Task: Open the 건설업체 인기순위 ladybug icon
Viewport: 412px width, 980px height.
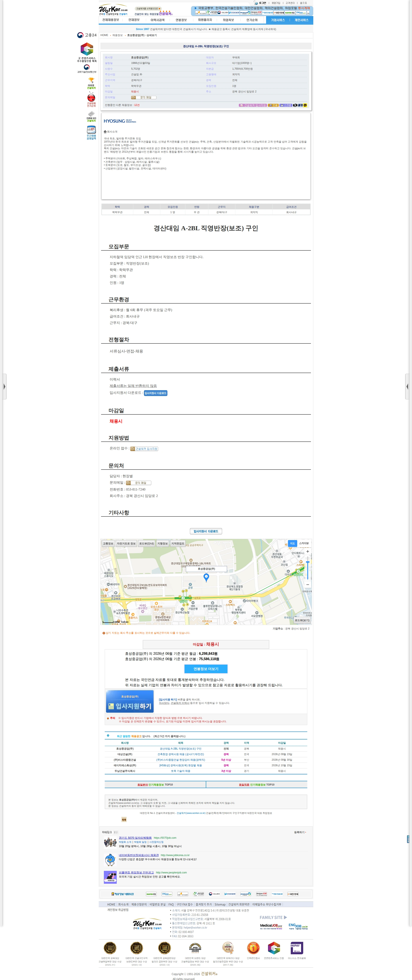Action: coord(91,100)
